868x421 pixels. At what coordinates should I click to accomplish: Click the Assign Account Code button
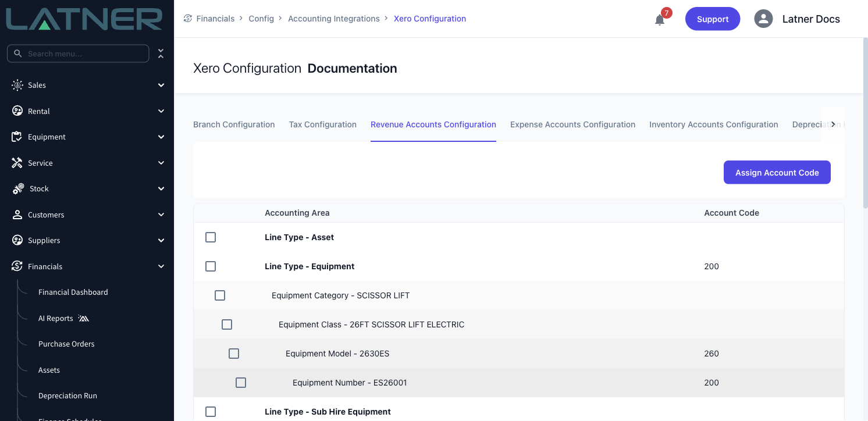777,173
